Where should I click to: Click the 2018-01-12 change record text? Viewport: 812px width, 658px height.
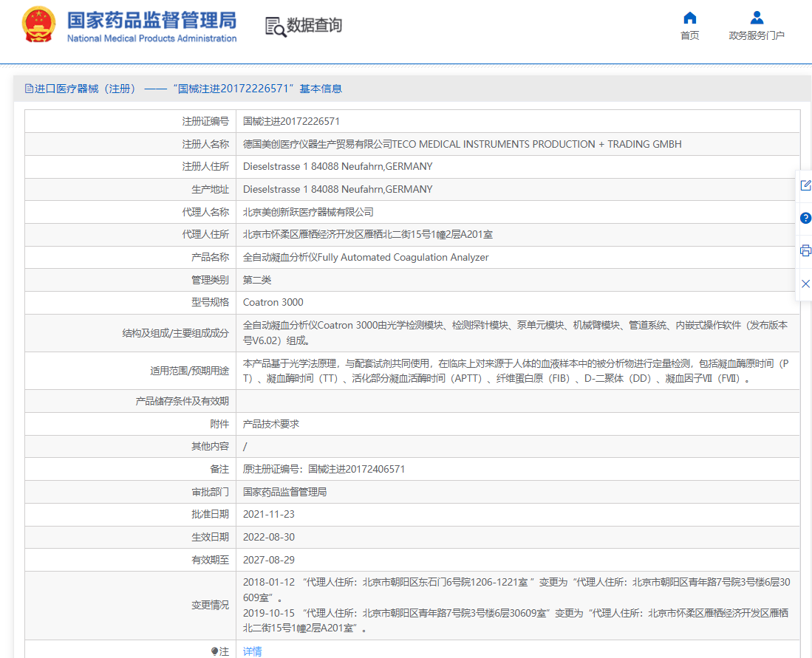(x=516, y=589)
